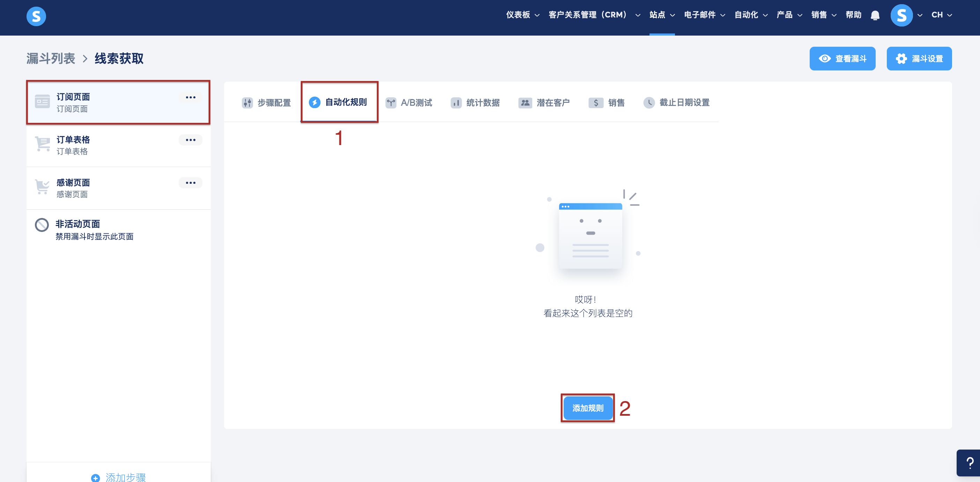Open the three-dot menu for 订阅页面

(191, 98)
